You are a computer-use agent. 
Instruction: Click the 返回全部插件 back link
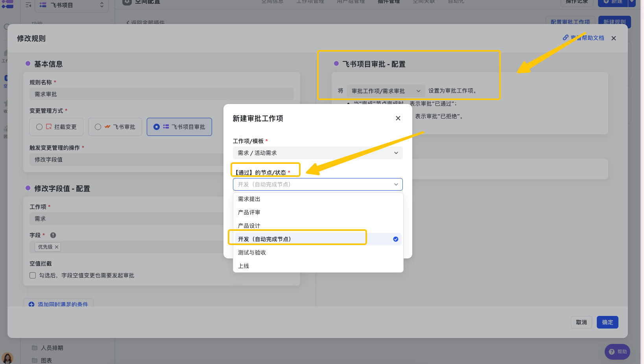pos(145,22)
